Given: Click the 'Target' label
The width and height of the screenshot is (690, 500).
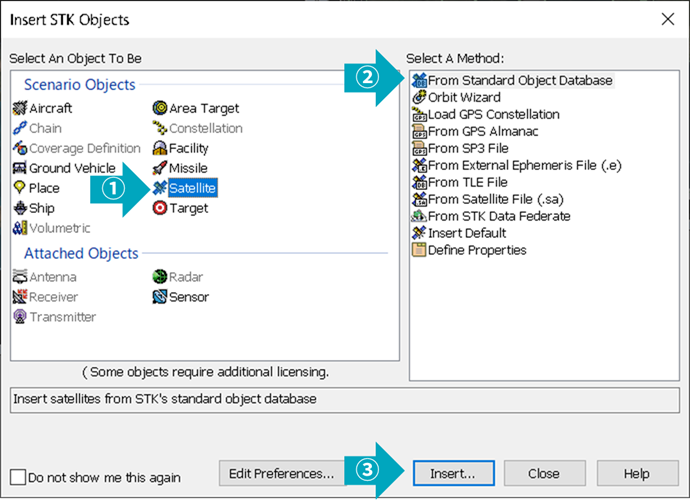Looking at the screenshot, I should click(189, 208).
